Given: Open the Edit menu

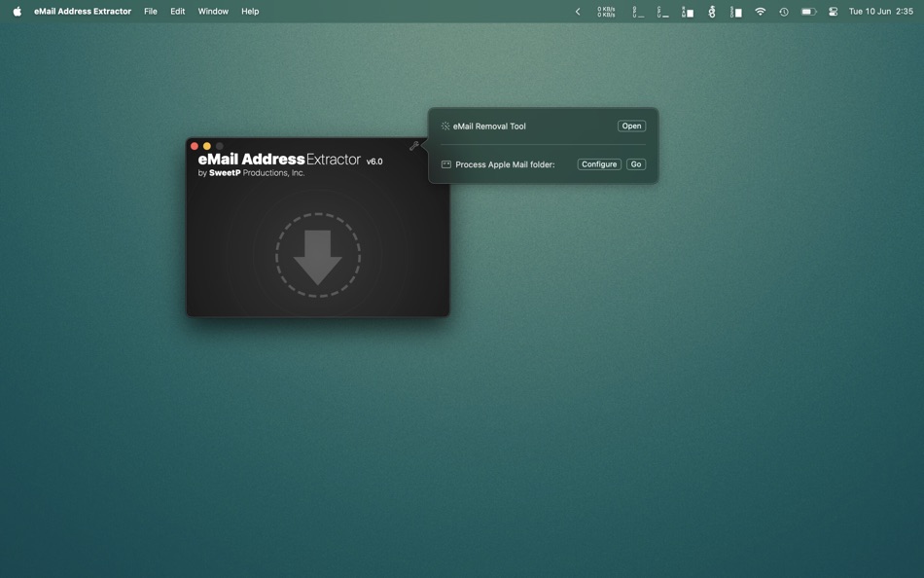Looking at the screenshot, I should click(177, 12).
